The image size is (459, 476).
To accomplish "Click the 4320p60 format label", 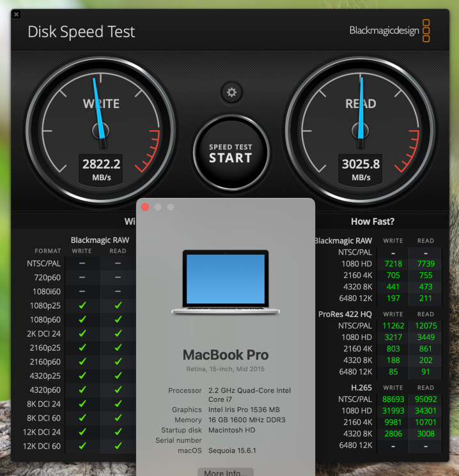I will pyautogui.click(x=45, y=390).
